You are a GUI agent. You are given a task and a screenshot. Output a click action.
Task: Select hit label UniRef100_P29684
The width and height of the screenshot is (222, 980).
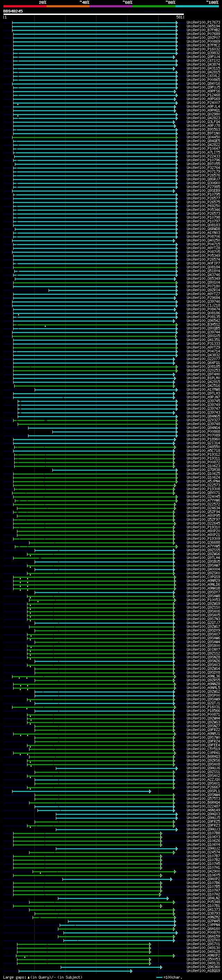point(203,298)
